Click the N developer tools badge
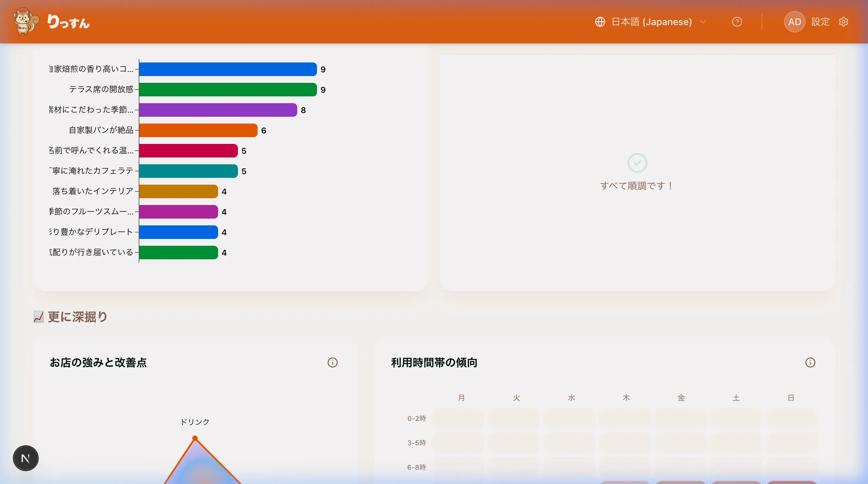 [x=26, y=458]
